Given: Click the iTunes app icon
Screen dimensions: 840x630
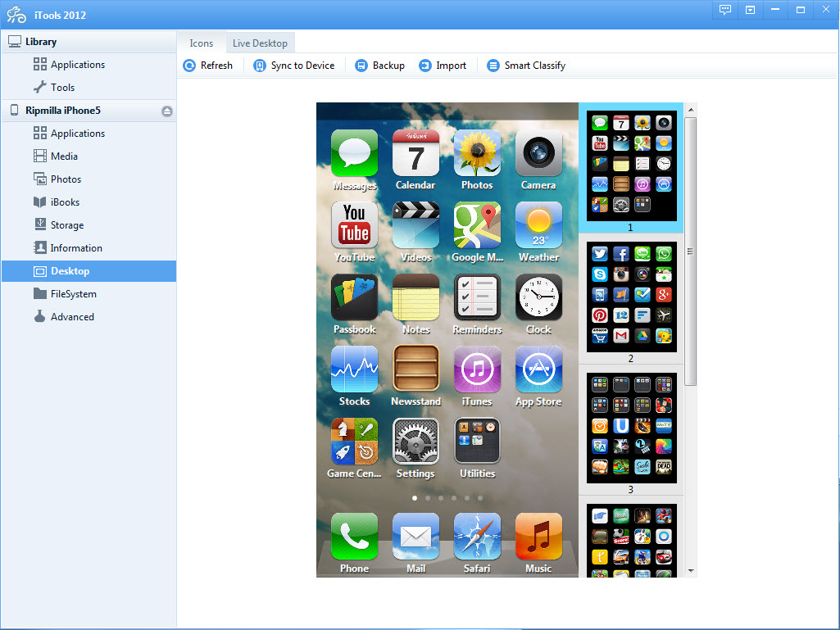Looking at the screenshot, I should (477, 369).
